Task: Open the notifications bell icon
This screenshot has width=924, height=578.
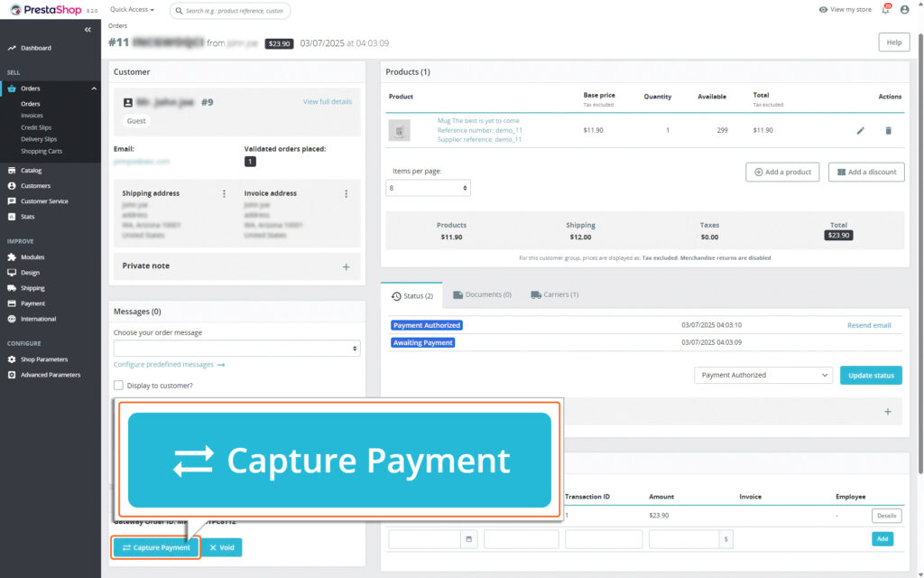Action: [885, 9]
